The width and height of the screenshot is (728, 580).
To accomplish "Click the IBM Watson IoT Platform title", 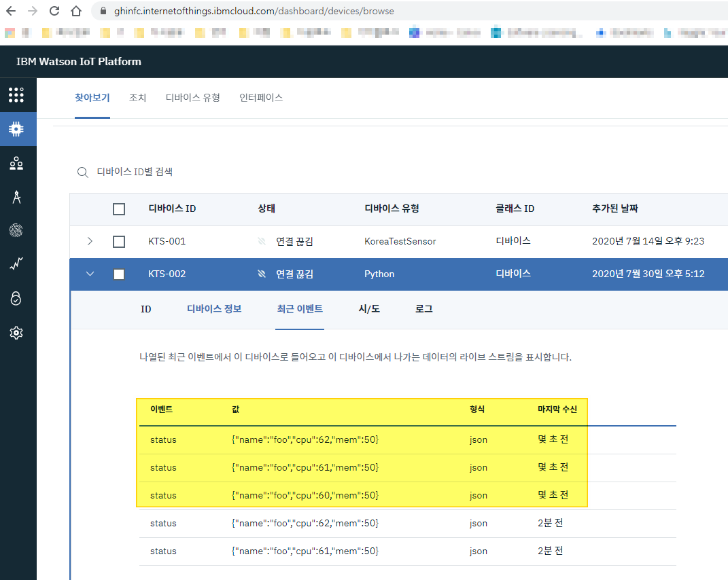I will click(78, 62).
